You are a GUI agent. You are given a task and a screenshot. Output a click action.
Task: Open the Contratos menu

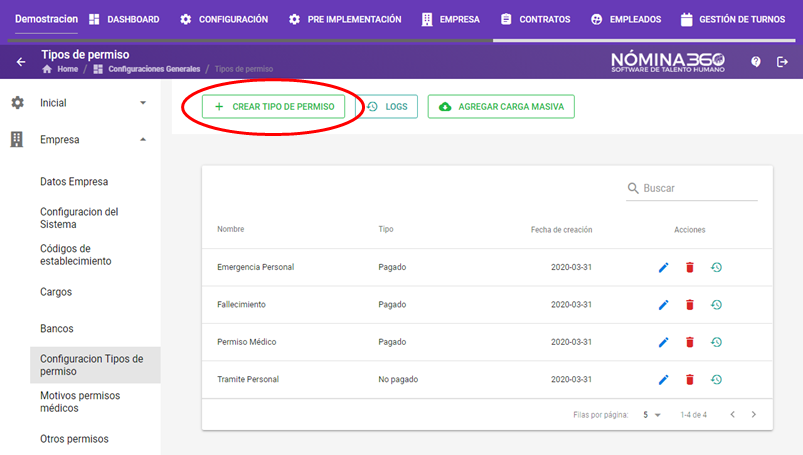535,19
